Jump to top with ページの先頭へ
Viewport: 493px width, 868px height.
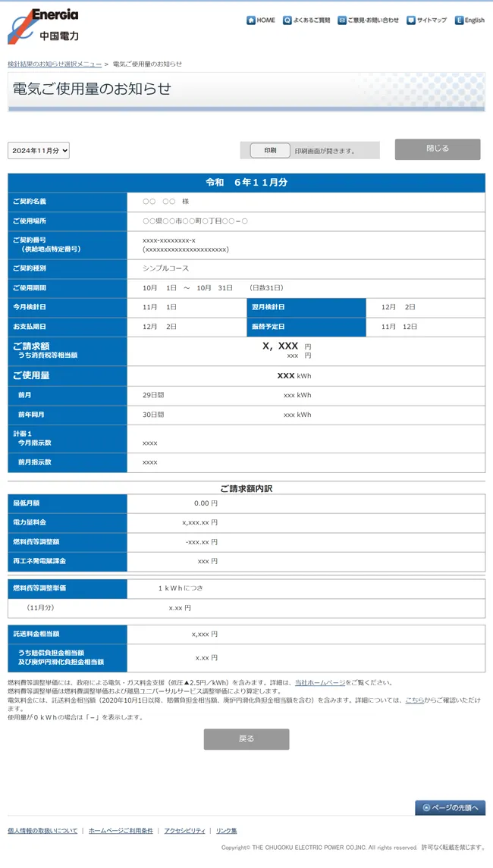click(450, 807)
